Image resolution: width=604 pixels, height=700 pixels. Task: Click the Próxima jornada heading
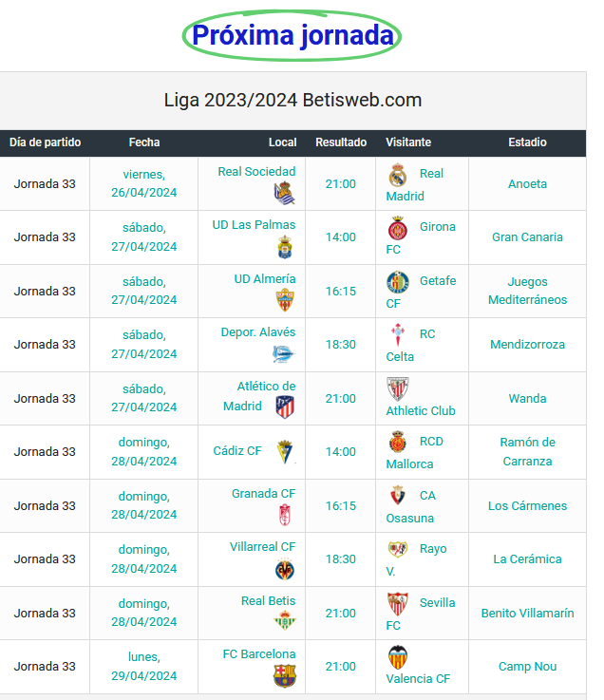pos(293,35)
